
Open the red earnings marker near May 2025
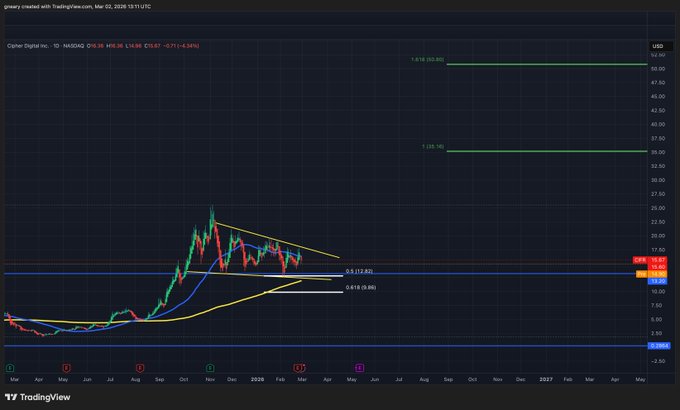click(66, 368)
